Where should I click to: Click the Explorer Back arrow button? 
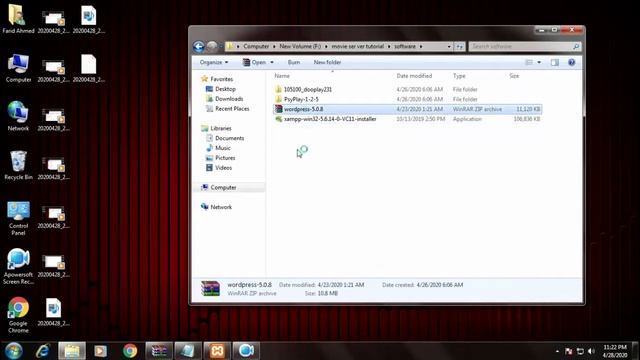(x=199, y=47)
